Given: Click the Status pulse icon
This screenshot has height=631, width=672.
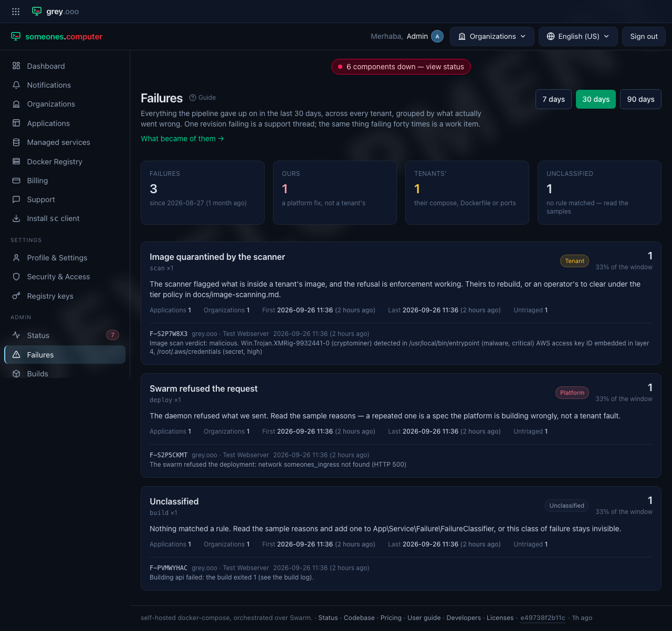Looking at the screenshot, I should tap(16, 335).
